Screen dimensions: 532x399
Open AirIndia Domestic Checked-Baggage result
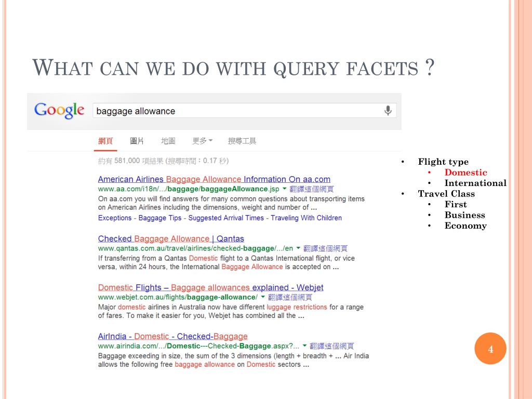pos(172,336)
